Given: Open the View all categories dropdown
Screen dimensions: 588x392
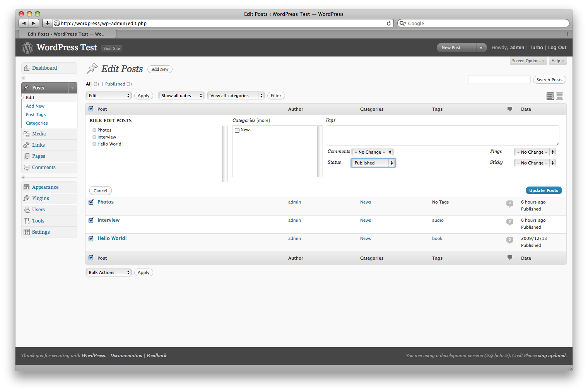Looking at the screenshot, I should click(236, 96).
